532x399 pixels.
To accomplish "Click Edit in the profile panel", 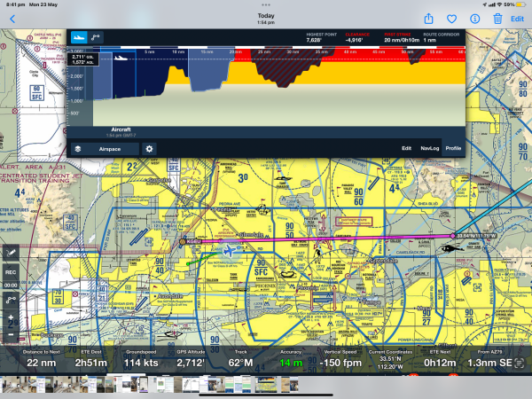I will (406, 149).
